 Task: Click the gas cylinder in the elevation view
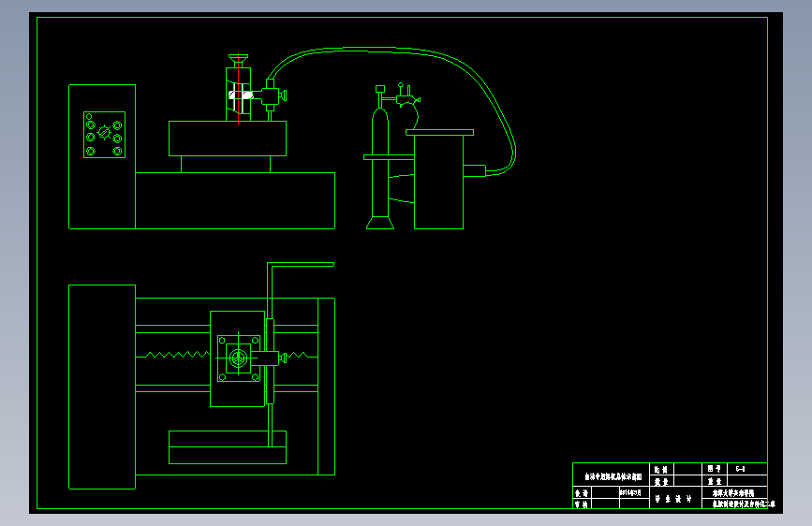pos(380,163)
